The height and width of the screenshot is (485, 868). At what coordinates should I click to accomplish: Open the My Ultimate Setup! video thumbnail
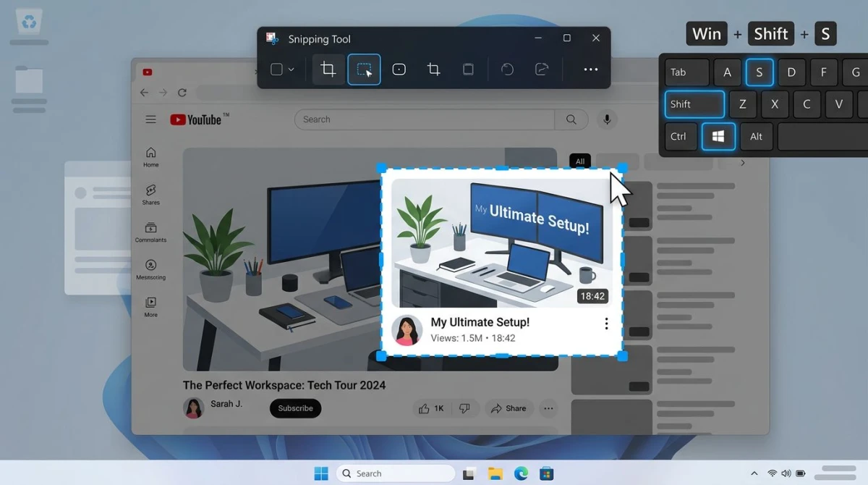point(502,243)
